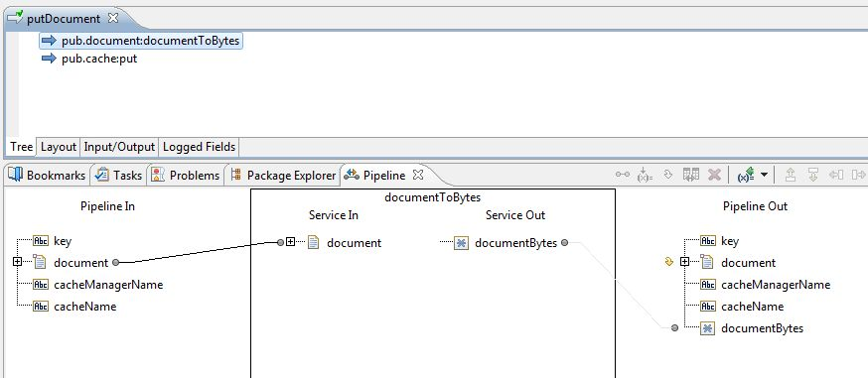Open the Tasks view tab

point(119,176)
